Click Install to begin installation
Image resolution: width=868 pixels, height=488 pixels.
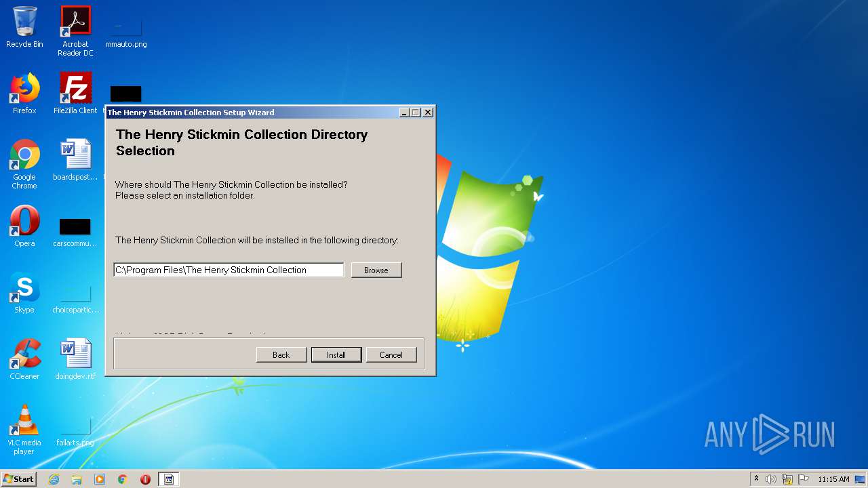(x=336, y=354)
